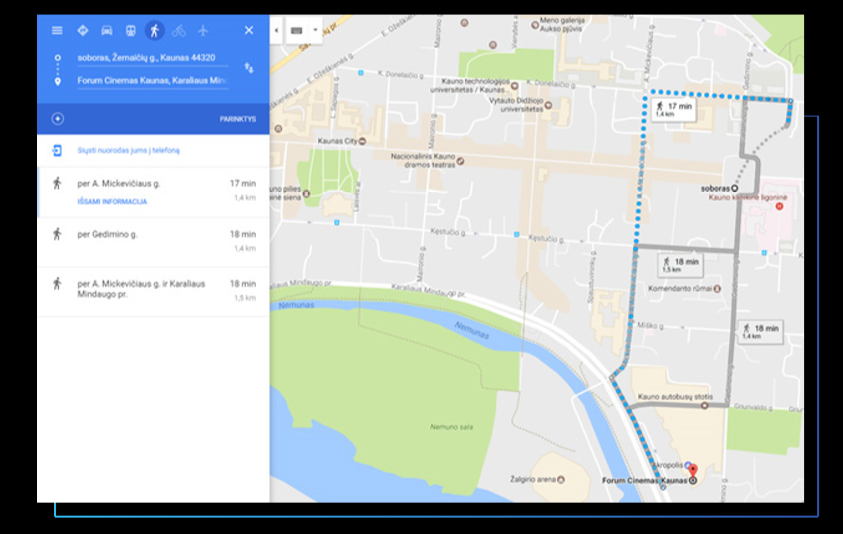Click Nacionalinis Kauno dramos teatras marker

(460, 161)
